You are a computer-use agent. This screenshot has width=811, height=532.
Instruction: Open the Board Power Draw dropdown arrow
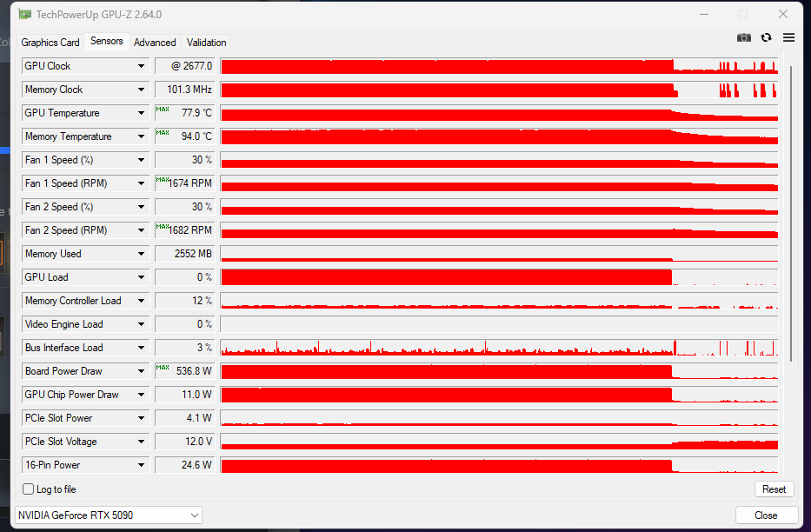click(141, 371)
